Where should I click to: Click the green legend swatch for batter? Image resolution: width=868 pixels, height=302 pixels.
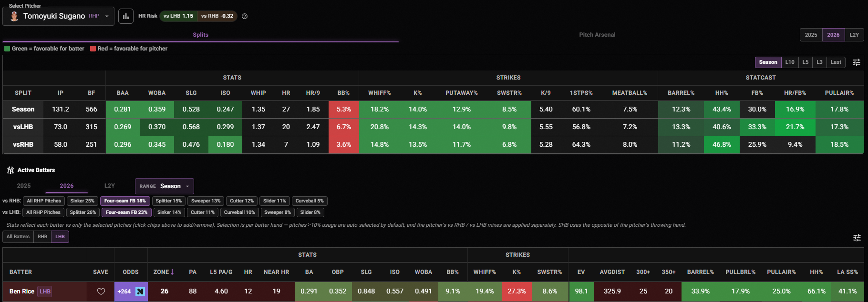7,49
